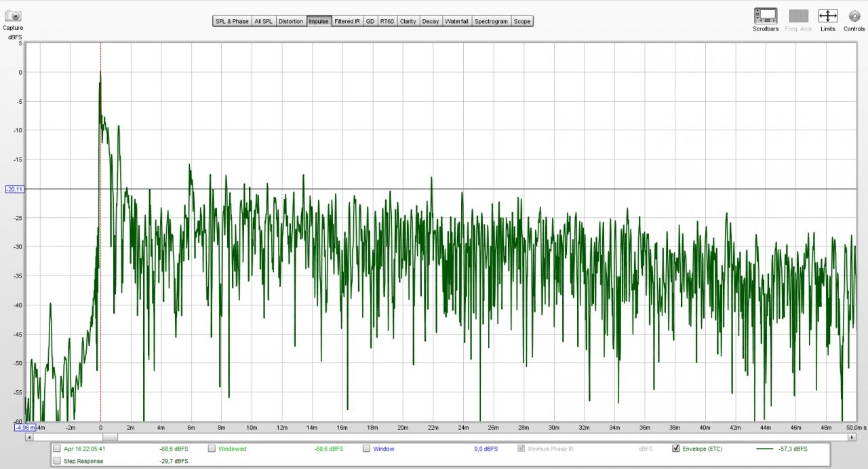Image resolution: width=868 pixels, height=469 pixels.
Task: Switch to the SPL & Phase tab
Action: point(231,21)
